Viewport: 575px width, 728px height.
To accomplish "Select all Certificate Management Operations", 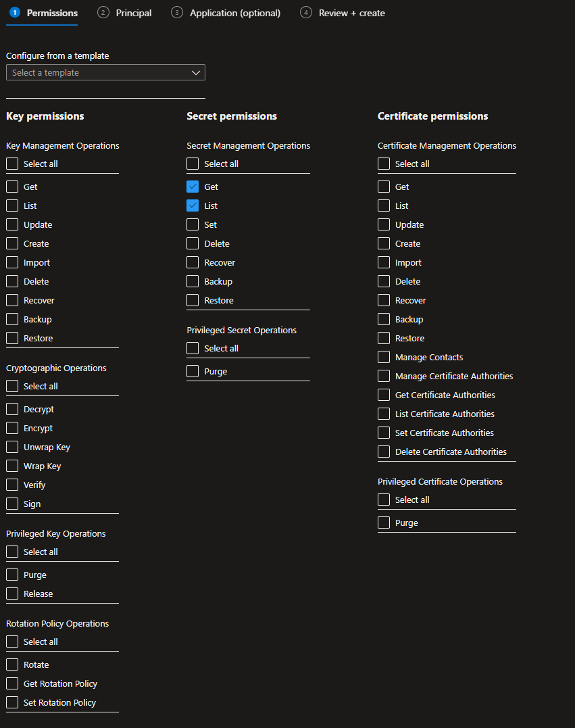I will pos(384,164).
